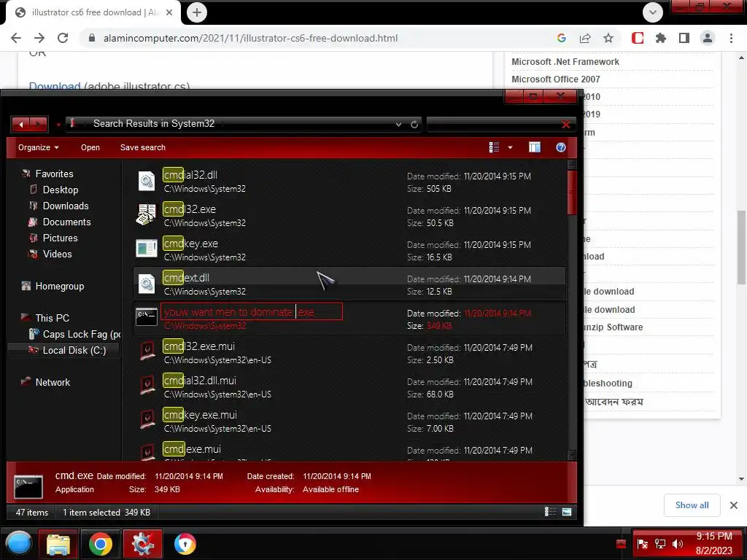Open Chrome from taskbar
This screenshot has height=560, width=747.
pyautogui.click(x=101, y=544)
